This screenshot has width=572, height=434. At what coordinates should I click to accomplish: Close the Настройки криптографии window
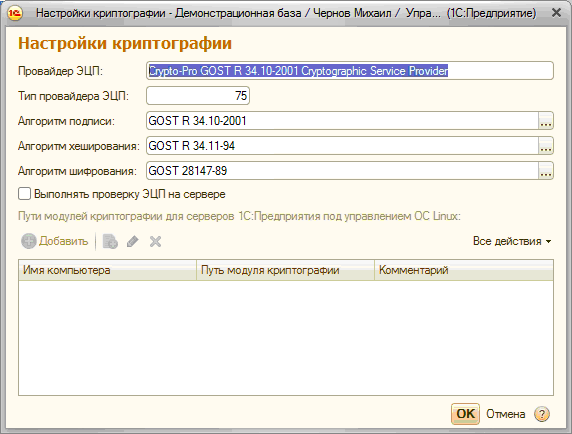[556, 13]
